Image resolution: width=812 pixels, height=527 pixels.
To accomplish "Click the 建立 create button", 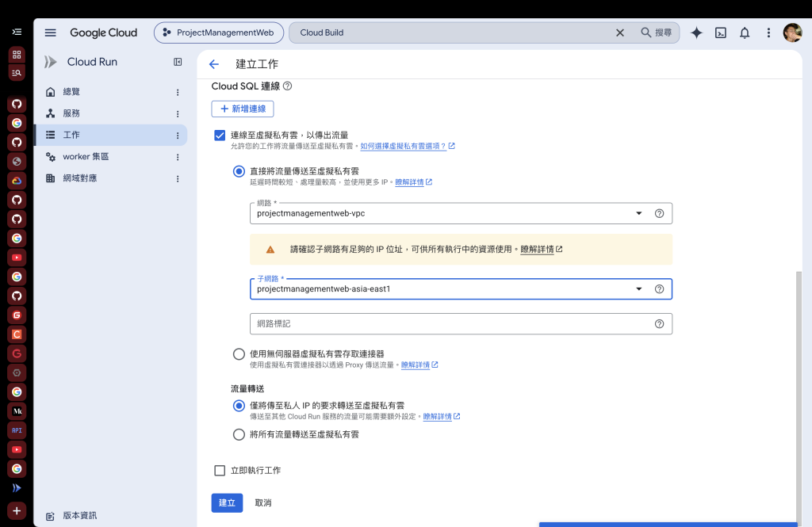I will coord(227,502).
